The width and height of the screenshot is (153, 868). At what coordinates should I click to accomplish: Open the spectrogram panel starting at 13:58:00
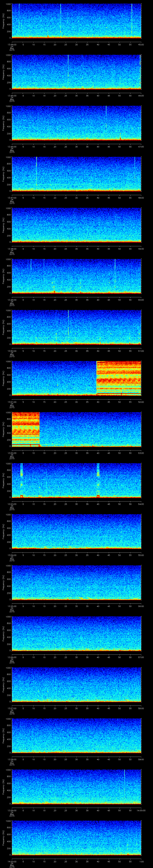click(76, 736)
